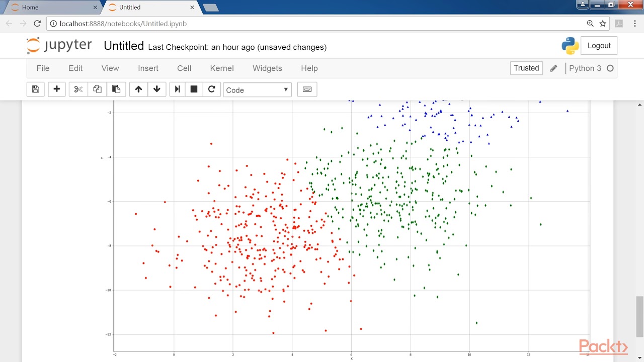
Task: Click the Python 3 kernel label
Action: (585, 68)
